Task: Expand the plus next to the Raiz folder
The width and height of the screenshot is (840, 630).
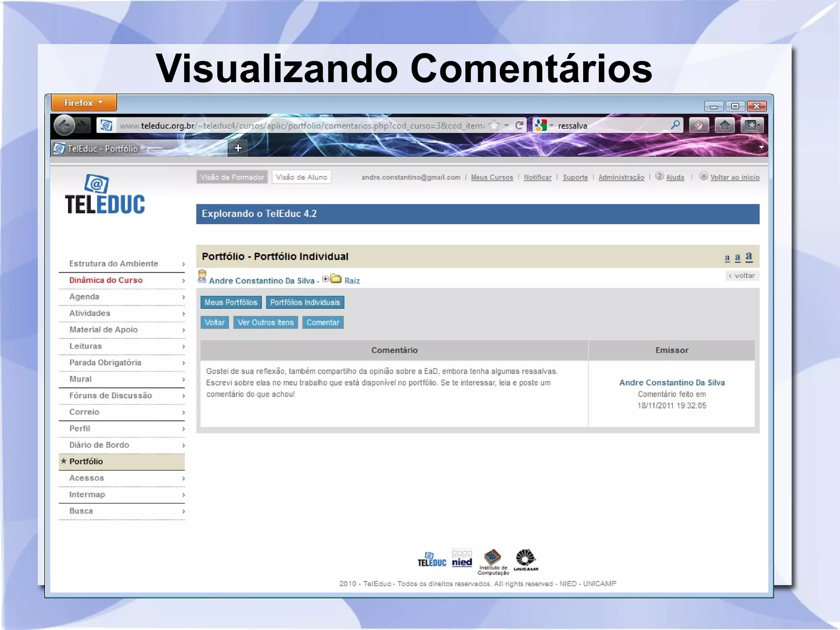Action: point(325,279)
